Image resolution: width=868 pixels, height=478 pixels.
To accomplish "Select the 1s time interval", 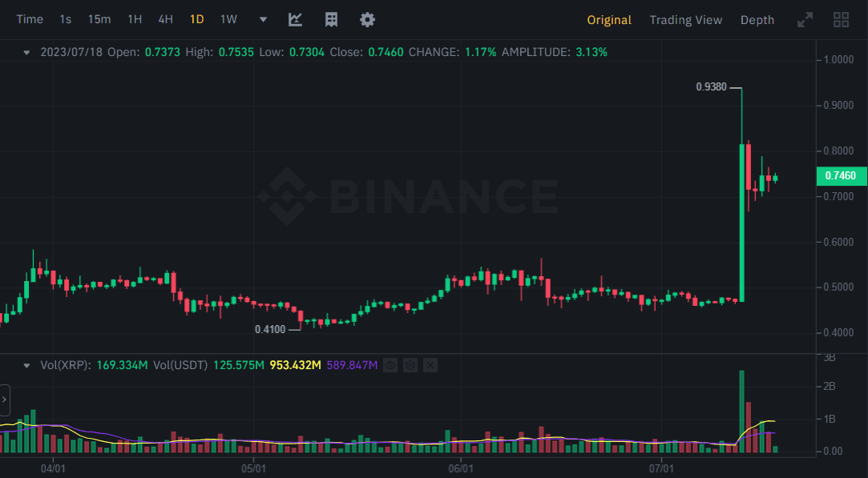I will click(66, 19).
